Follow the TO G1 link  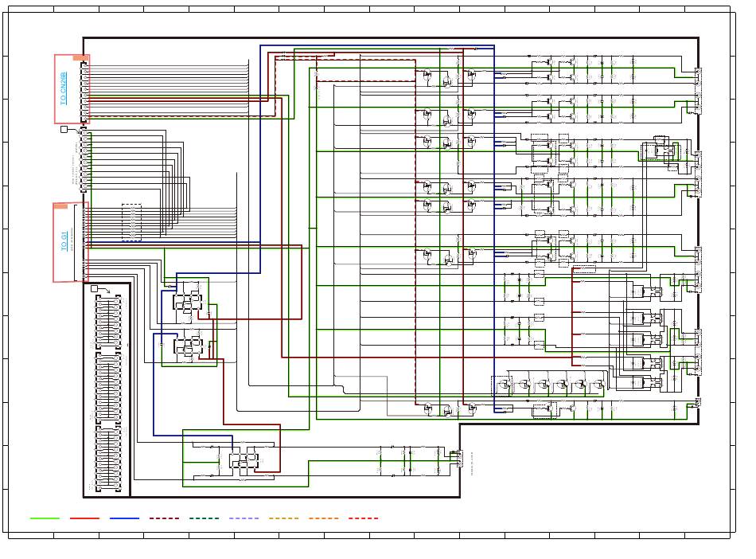(x=64, y=240)
